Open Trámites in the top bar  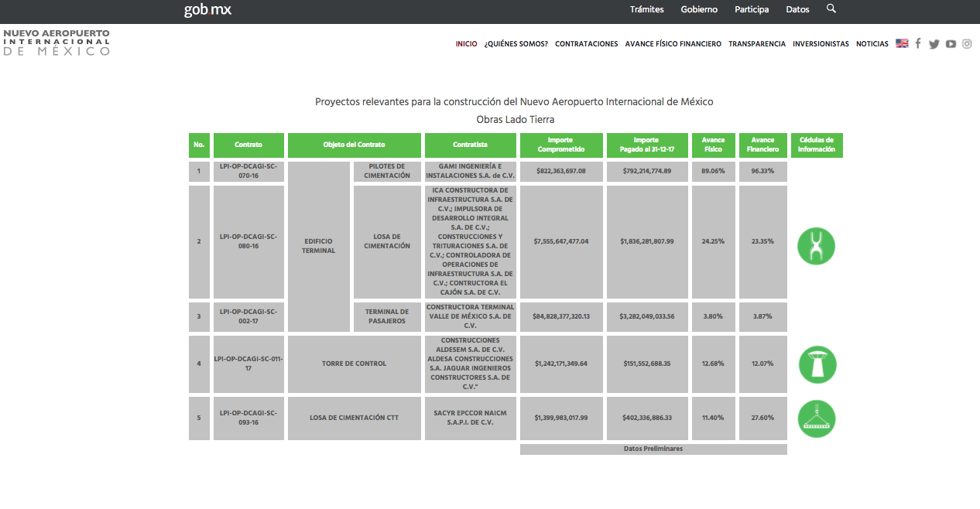647,10
